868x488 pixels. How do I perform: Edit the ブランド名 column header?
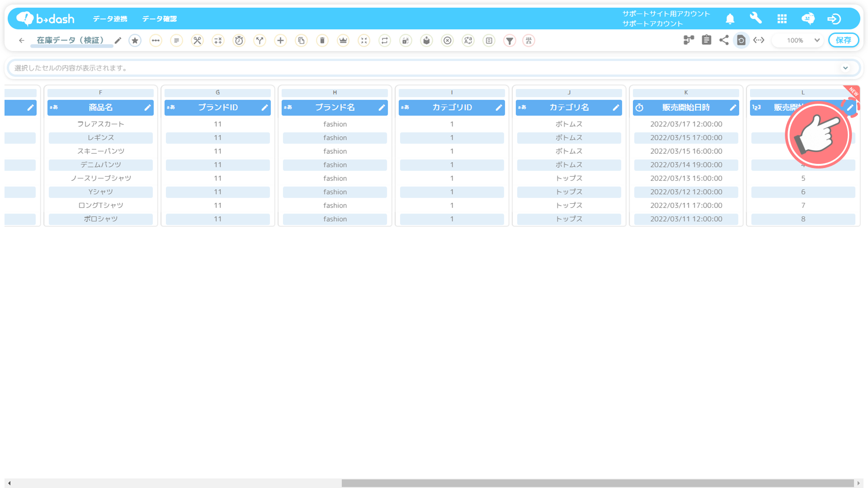[382, 107]
